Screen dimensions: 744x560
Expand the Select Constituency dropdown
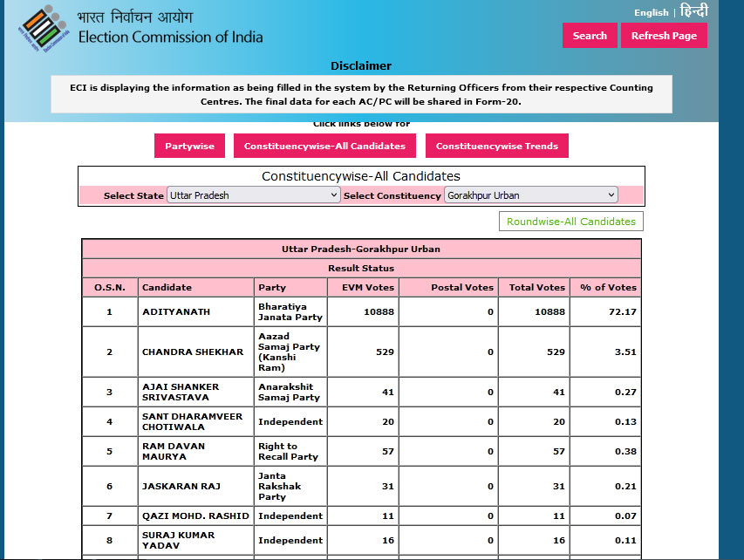(530, 195)
